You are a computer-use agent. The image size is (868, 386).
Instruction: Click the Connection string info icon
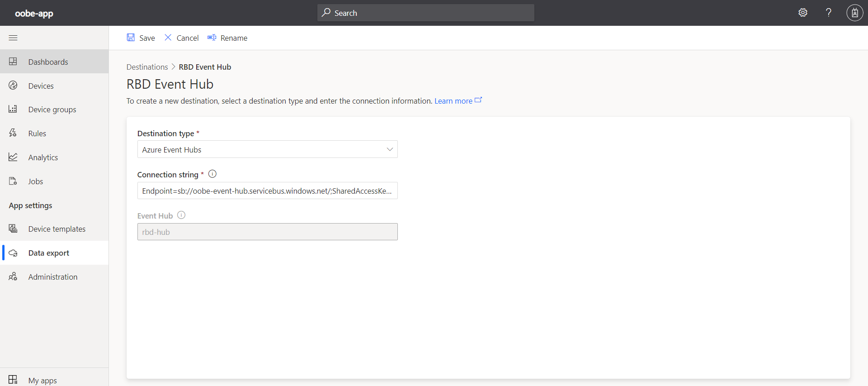212,174
